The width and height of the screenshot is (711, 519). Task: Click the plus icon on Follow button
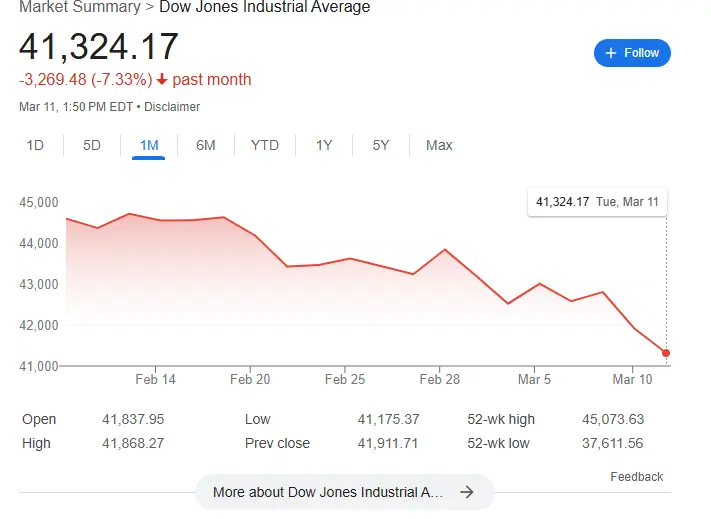coord(610,53)
